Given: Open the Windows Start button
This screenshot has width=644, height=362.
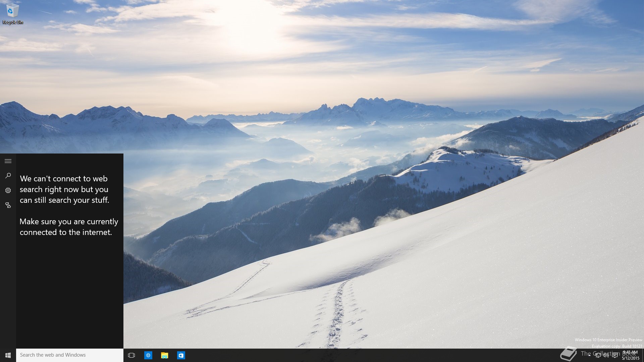Looking at the screenshot, I should pos(8,355).
